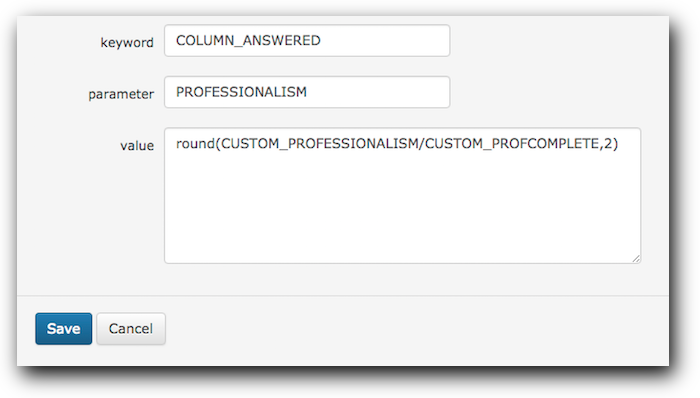The image size is (700, 398).
Task: Click inside the value text area
Action: pos(402,195)
